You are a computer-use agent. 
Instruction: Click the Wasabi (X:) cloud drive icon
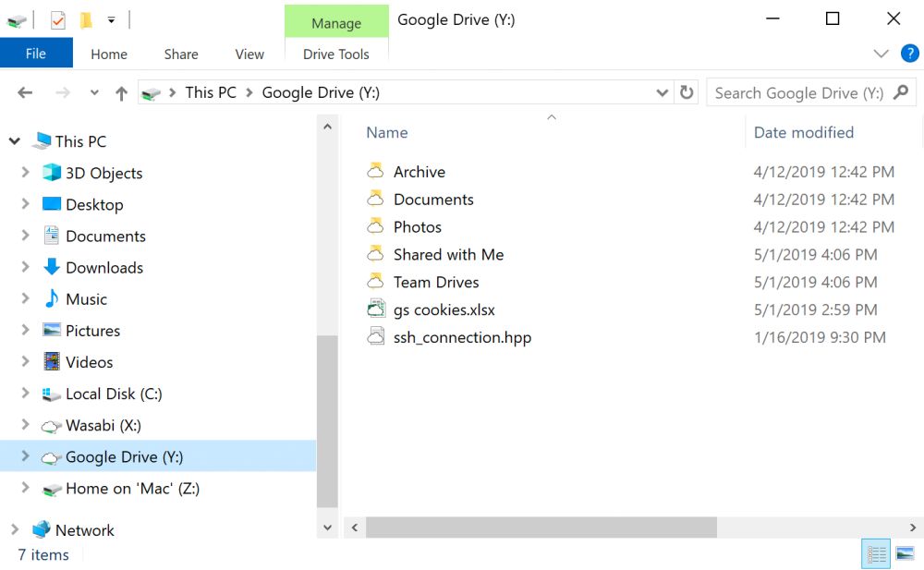(x=51, y=426)
